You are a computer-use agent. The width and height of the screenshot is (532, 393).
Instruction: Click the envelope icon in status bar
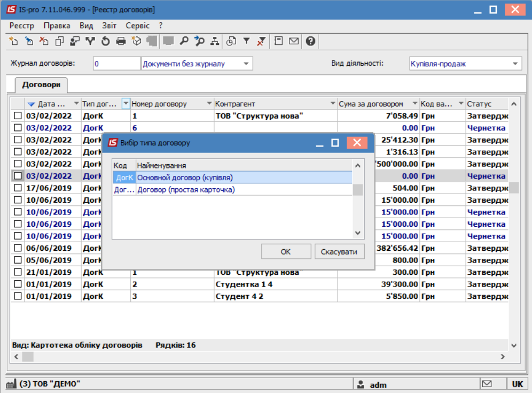click(x=487, y=384)
